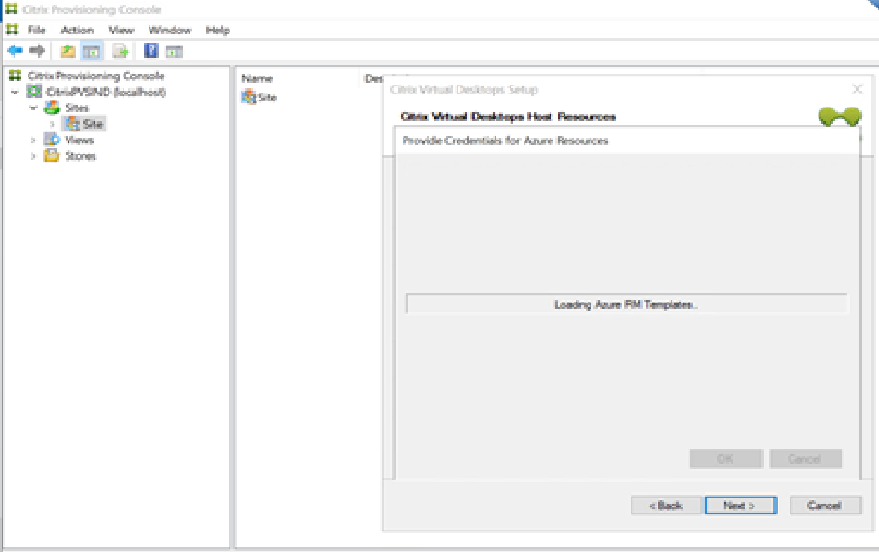Open the Help question mark toolbar icon
The height and width of the screenshot is (552, 879).
click(x=151, y=51)
